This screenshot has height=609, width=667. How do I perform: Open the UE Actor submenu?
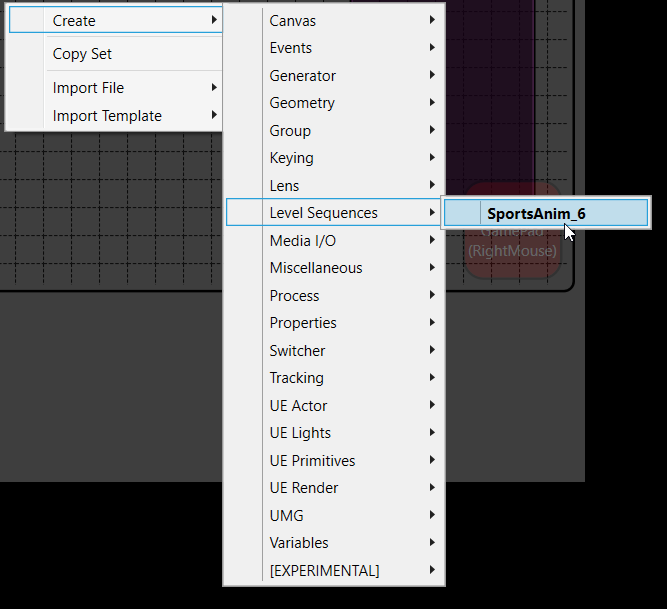click(298, 405)
